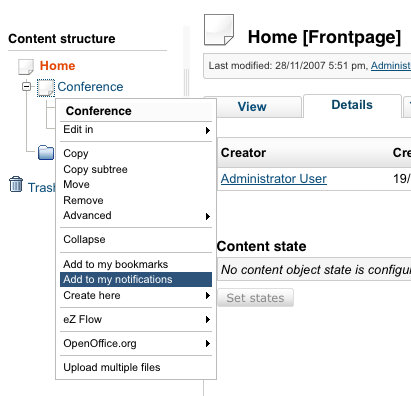
Task: Open the Administrator User creator link
Action: 274,179
